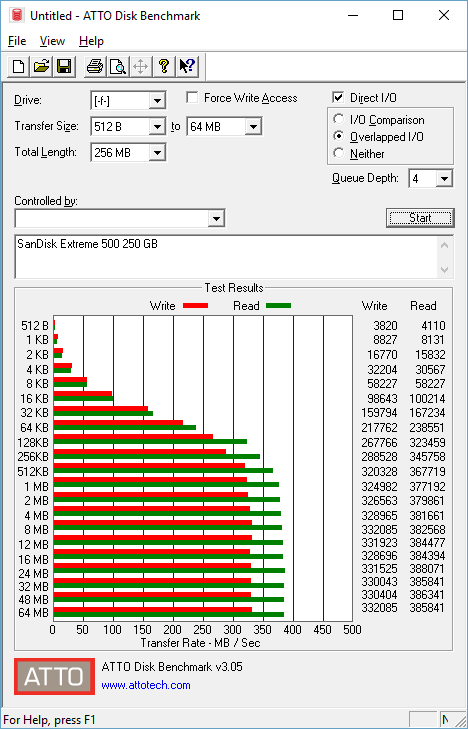
Task: Click the Start button
Action: [x=420, y=218]
